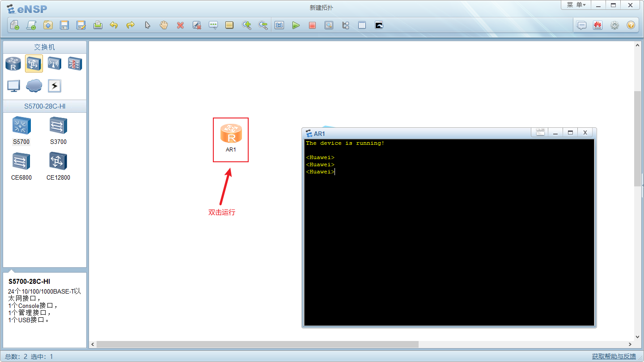This screenshot has height=362, width=644.
Task: Add a text note with the speech bubble tool
Action: point(213,25)
